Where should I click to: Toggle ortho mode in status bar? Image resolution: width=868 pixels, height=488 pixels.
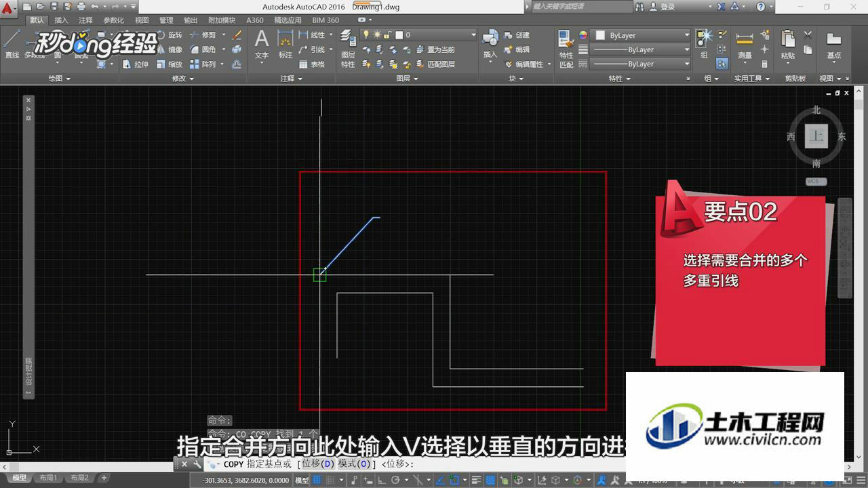[x=381, y=480]
